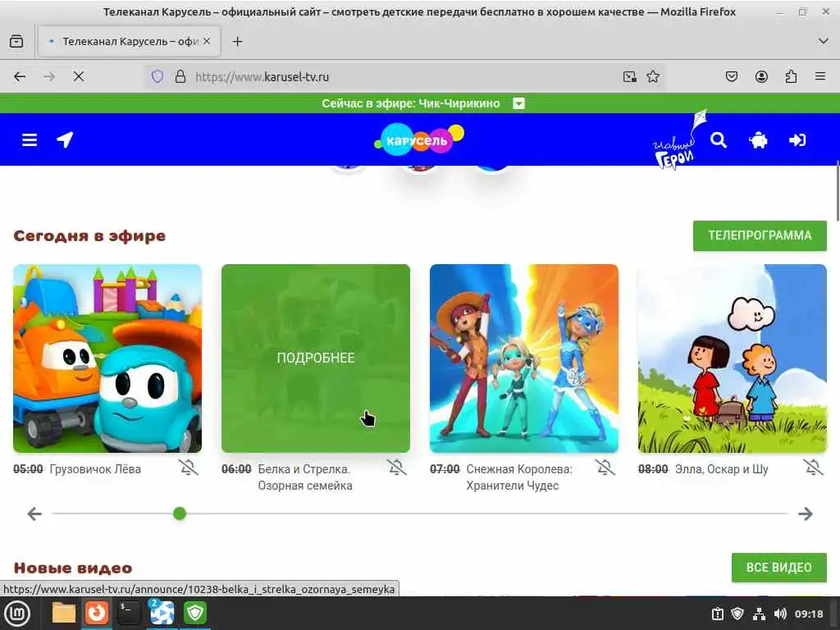Click the 06:00 time label
This screenshot has width=840, height=630.
236,469
